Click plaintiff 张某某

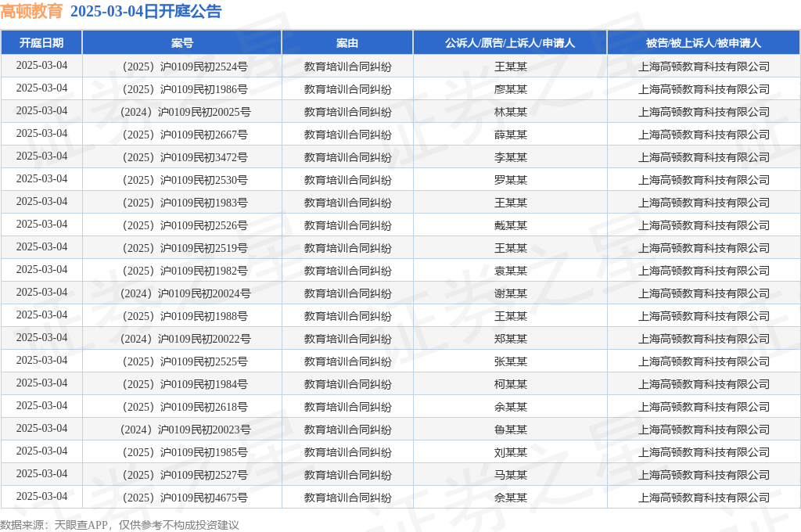click(x=510, y=361)
